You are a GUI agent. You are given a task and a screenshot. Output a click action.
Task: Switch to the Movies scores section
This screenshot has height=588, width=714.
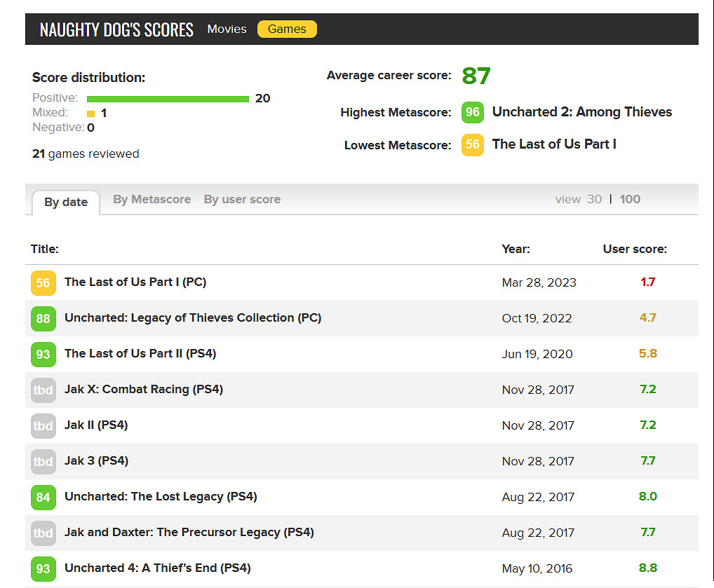tap(227, 29)
